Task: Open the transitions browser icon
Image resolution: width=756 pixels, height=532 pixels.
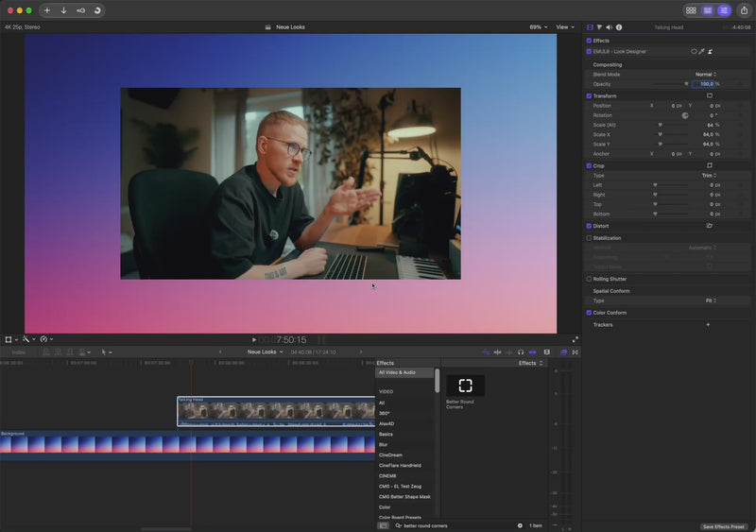Action: (576, 352)
